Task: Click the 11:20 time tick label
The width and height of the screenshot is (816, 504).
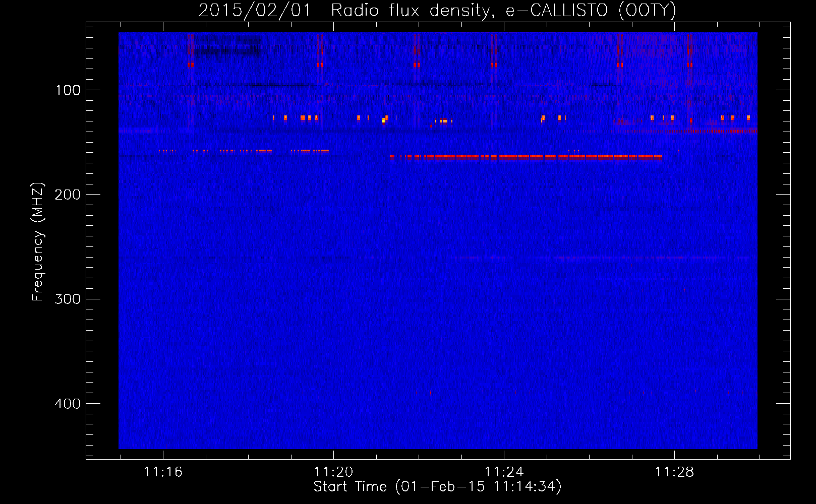Action: coord(333,472)
